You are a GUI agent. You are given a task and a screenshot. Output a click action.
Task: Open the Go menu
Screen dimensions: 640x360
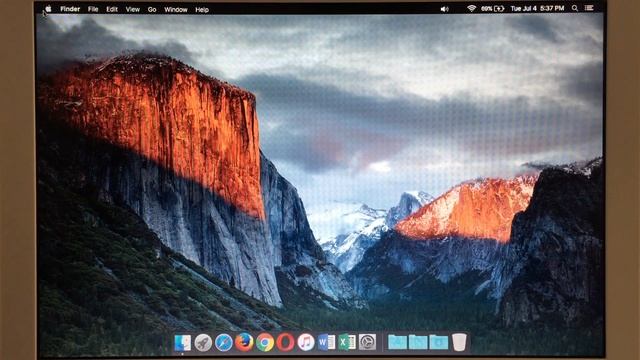click(152, 9)
